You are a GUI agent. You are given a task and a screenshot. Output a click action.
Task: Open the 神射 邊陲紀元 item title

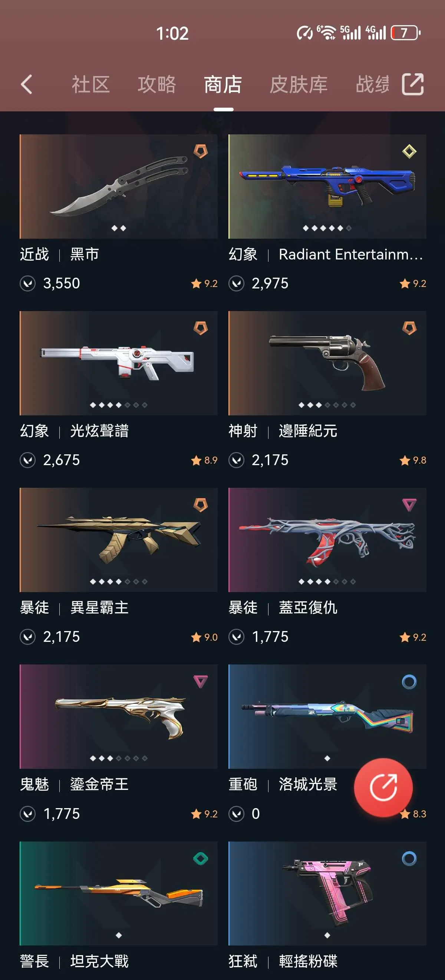[x=283, y=431]
